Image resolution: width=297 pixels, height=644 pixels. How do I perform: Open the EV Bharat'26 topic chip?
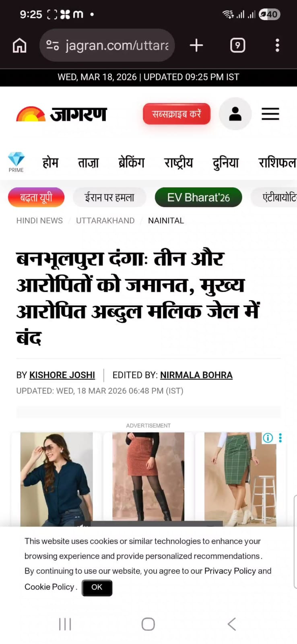198,198
